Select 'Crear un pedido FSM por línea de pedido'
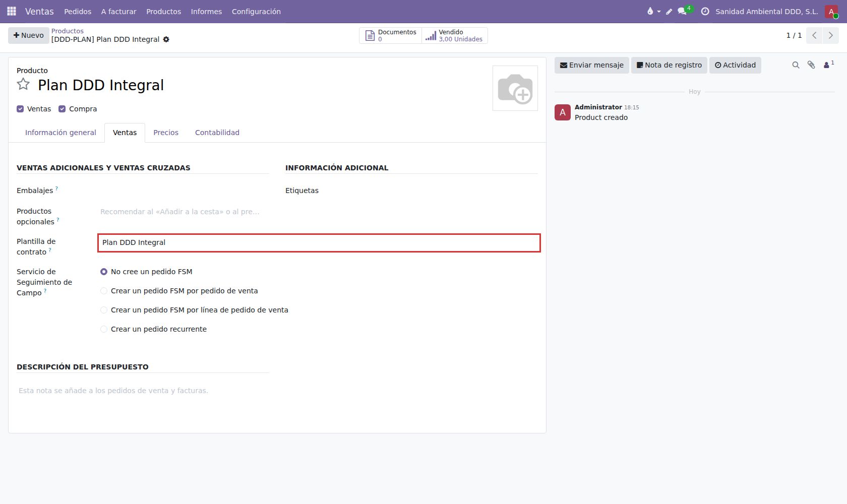Image resolution: width=847 pixels, height=504 pixels. pyautogui.click(x=104, y=310)
